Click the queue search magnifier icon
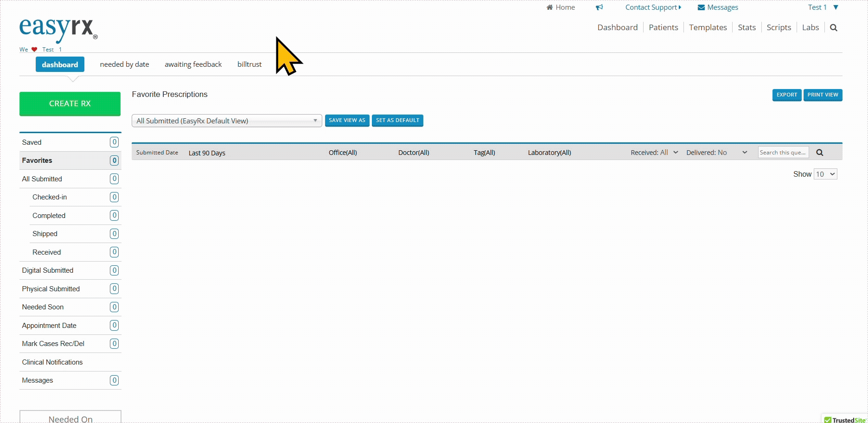The image size is (868, 423). [x=819, y=153]
